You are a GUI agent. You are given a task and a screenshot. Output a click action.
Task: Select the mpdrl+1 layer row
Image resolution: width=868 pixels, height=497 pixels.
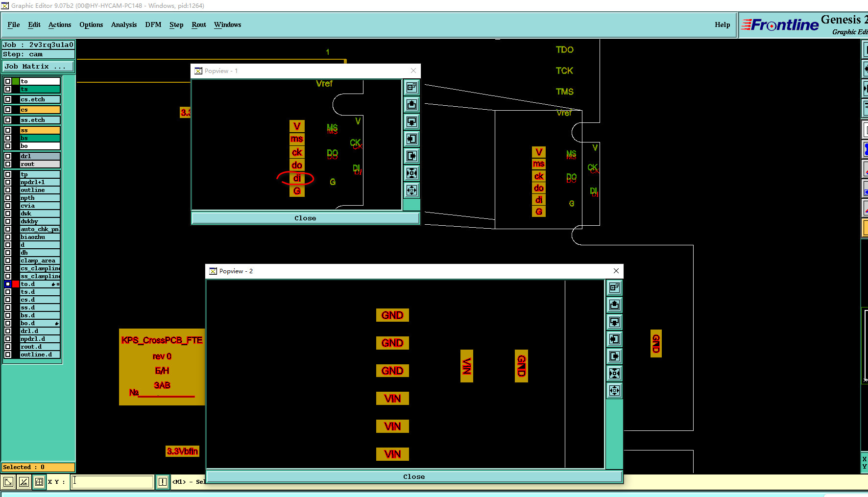40,182
